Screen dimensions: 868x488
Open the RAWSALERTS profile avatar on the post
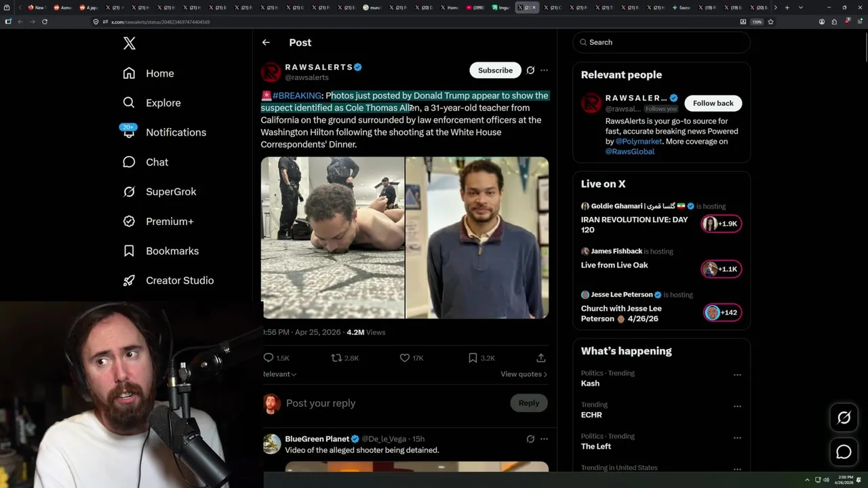click(x=271, y=72)
